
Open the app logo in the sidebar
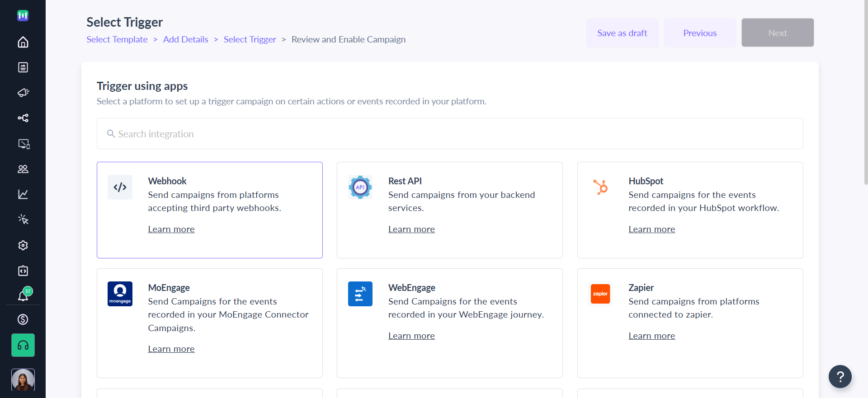point(23,16)
